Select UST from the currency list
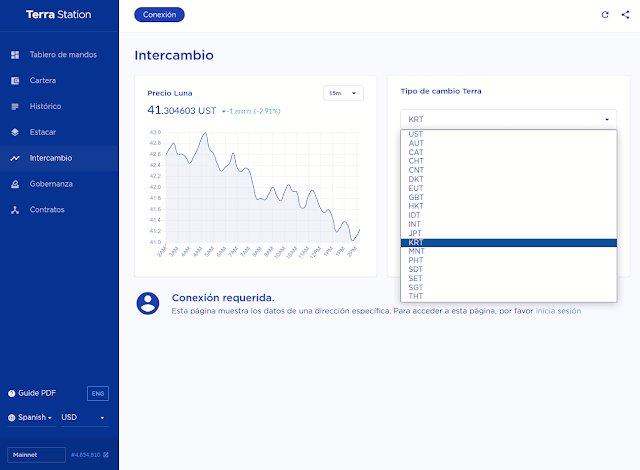This screenshot has width=640, height=470. pos(509,134)
